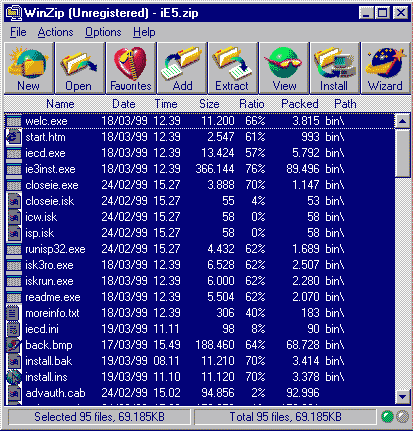Click the back.bmp image icon
Screen dimensions: 413x431
coord(14,345)
